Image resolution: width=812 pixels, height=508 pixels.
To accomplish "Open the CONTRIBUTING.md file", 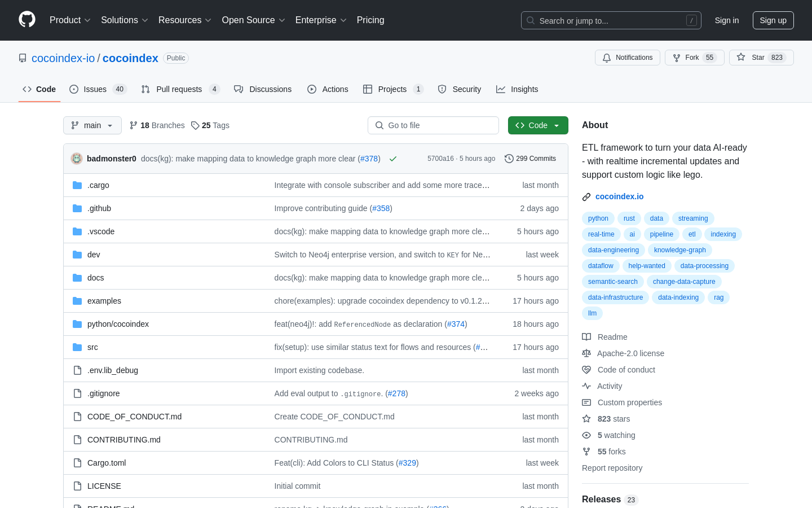I will click(x=124, y=440).
